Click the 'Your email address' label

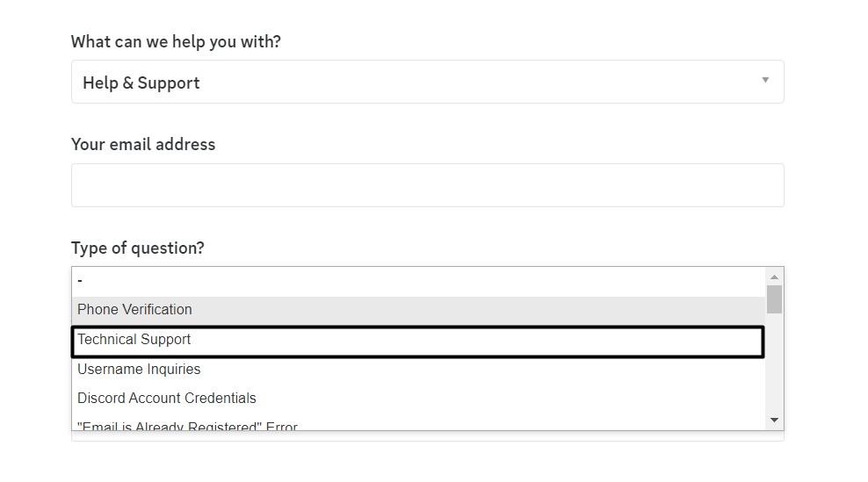click(143, 145)
